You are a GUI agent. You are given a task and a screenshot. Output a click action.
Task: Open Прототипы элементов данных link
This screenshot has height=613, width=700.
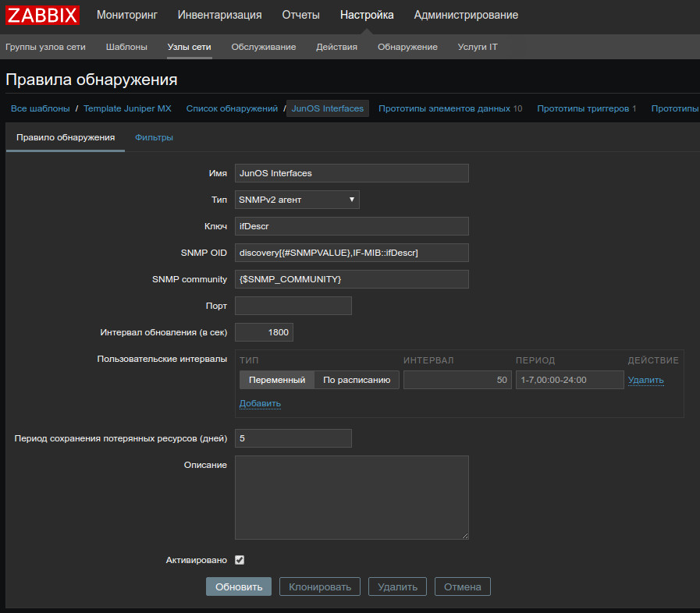pyautogui.click(x=445, y=108)
